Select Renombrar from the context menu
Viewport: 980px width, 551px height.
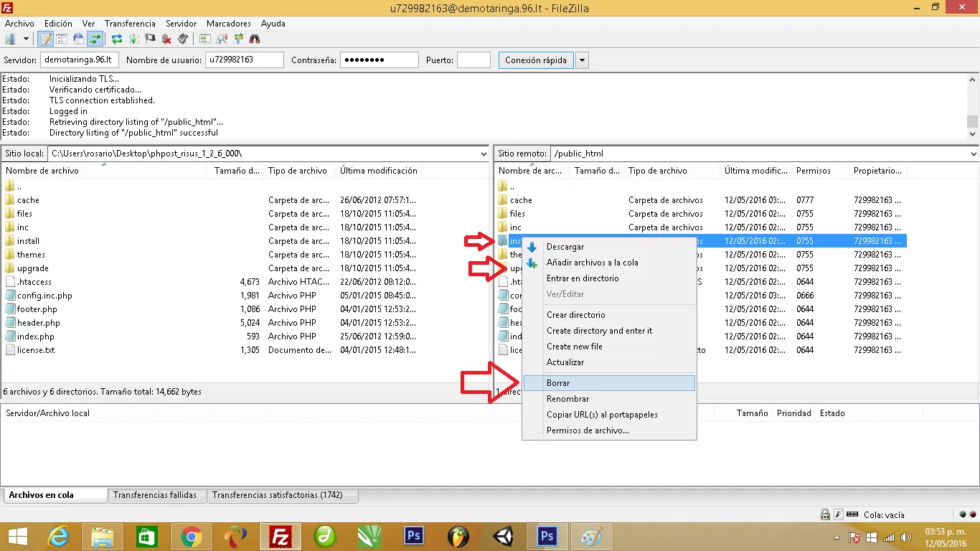[x=610, y=399]
